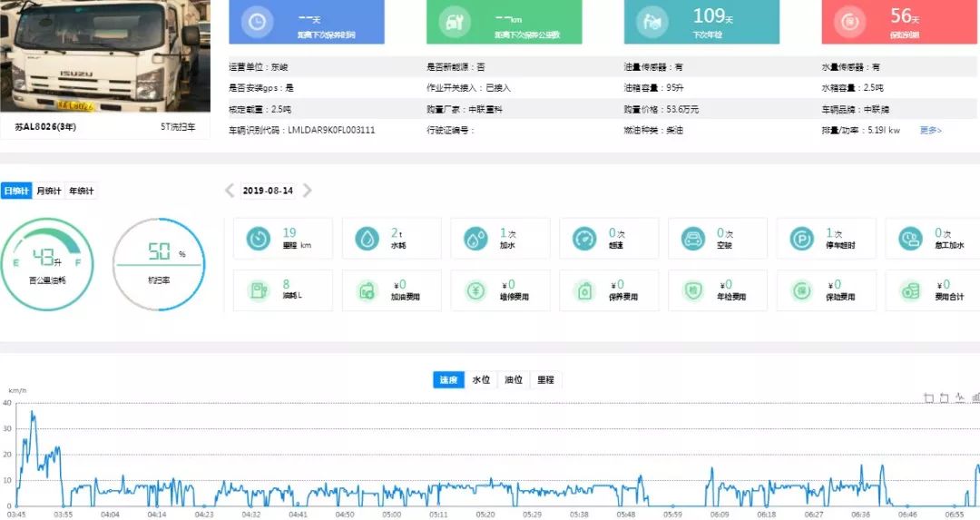This screenshot has height=520, width=980.
Task: Click the red 56天 insurance card
Action: tap(899, 22)
